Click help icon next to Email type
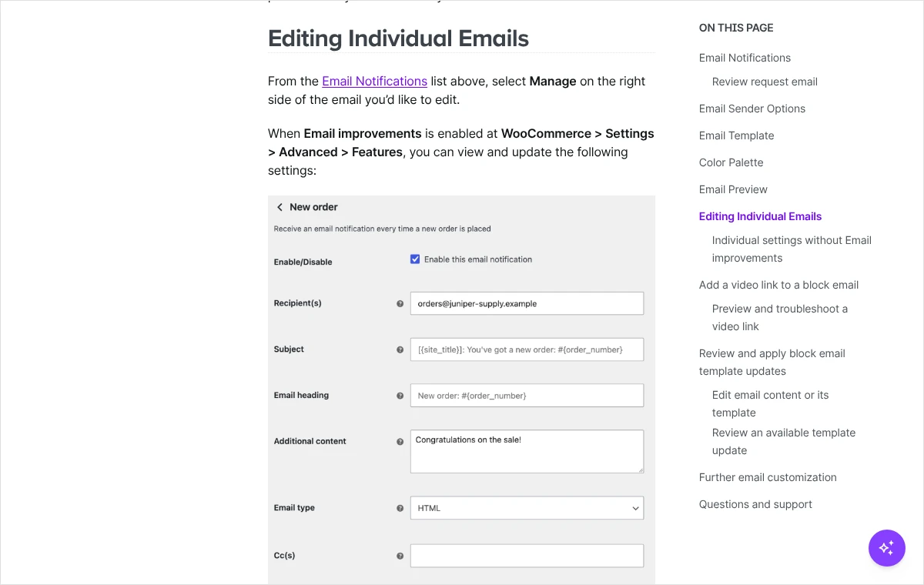This screenshot has height=585, width=924. (x=400, y=508)
